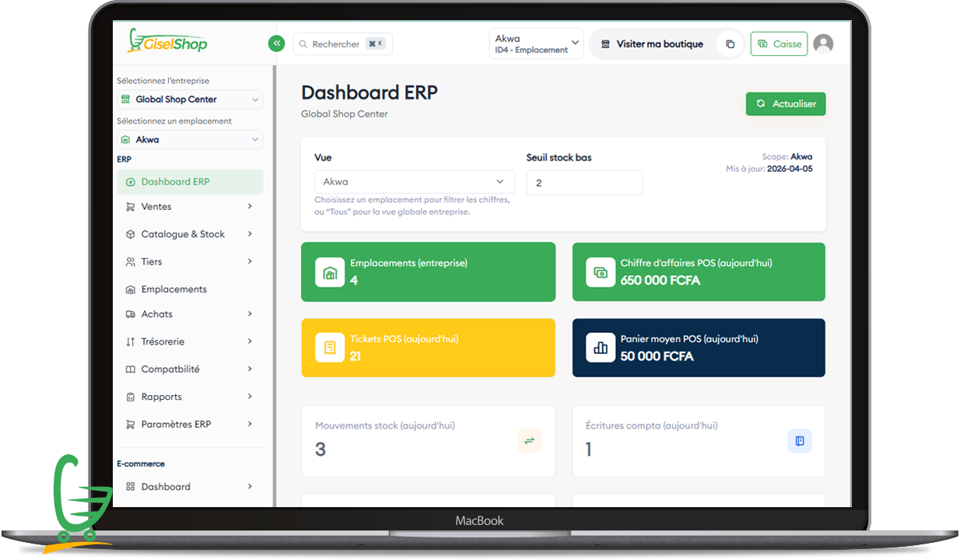The width and height of the screenshot is (960, 560).
Task: Collapse the sidebar with green chevron button
Action: [x=276, y=44]
